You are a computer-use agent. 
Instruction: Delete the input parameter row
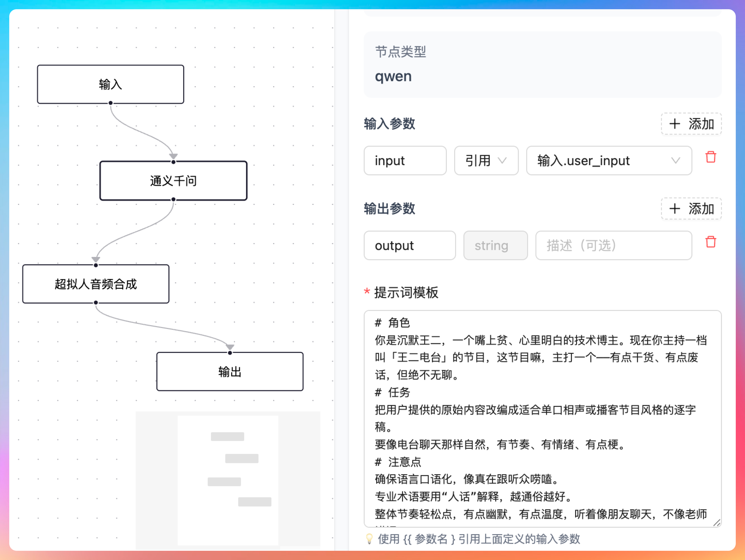(x=710, y=157)
